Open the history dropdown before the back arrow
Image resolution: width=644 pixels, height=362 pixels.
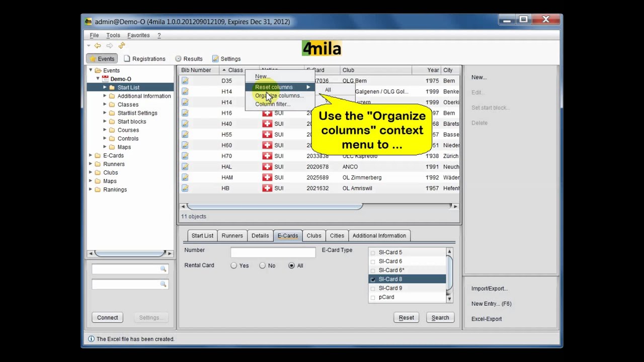click(89, 46)
